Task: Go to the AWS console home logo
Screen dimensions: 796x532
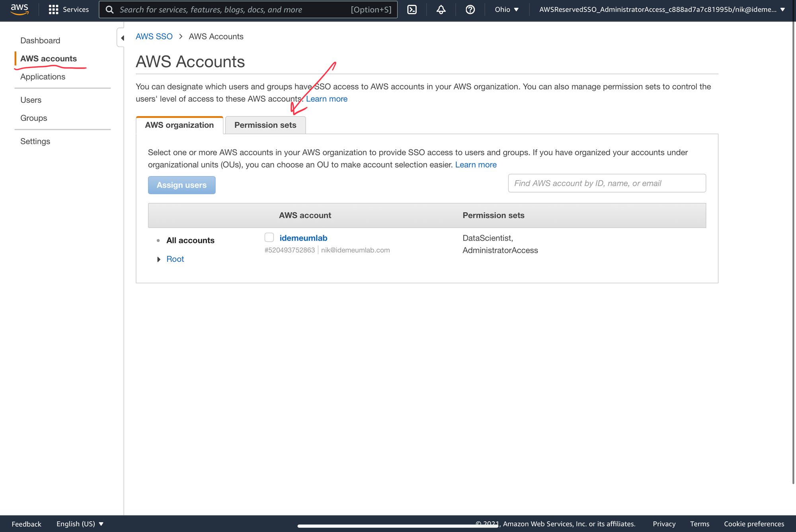Action: click(20, 9)
